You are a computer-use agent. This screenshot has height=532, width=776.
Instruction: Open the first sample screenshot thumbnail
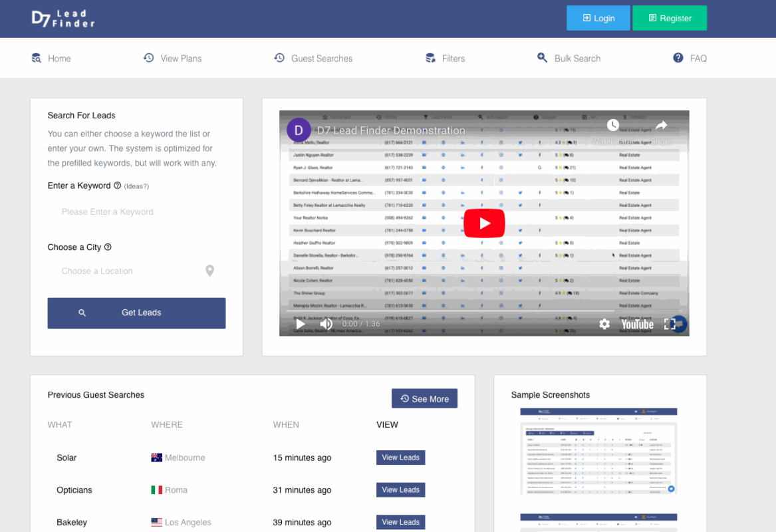click(598, 452)
